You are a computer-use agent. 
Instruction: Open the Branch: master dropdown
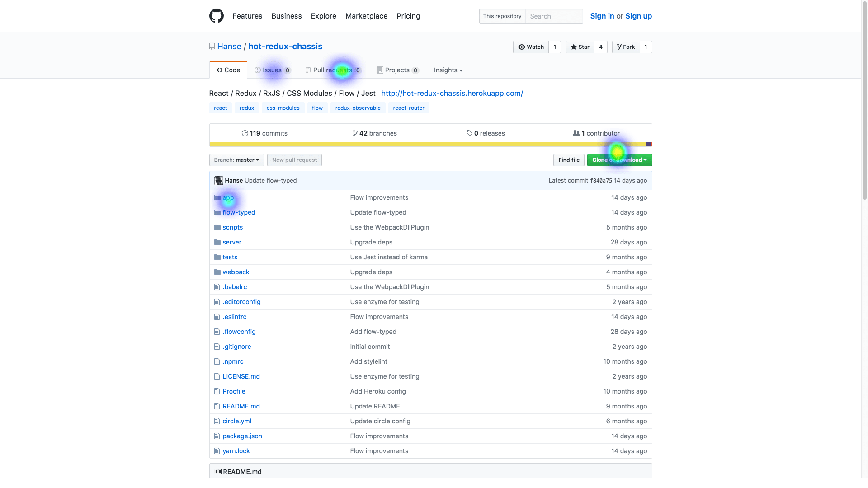click(236, 160)
